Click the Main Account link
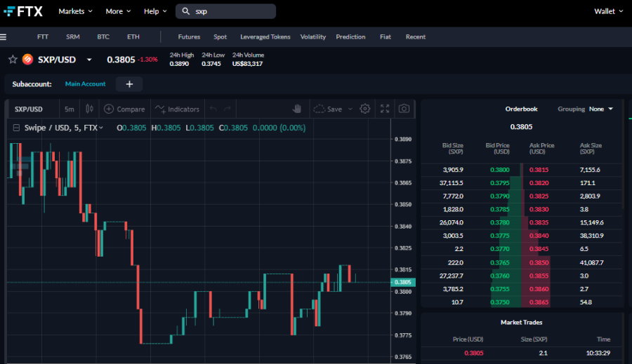Screen dimensions: 632x364 [86, 83]
